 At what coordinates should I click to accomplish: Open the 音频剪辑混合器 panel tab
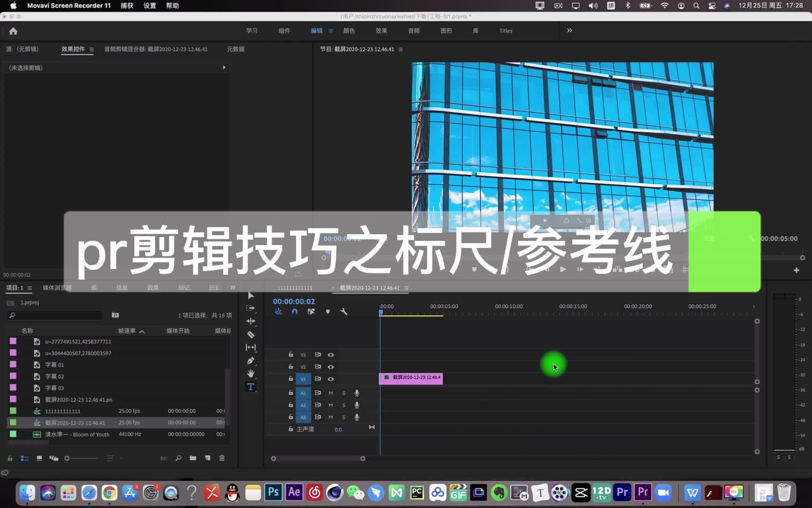tap(156, 49)
